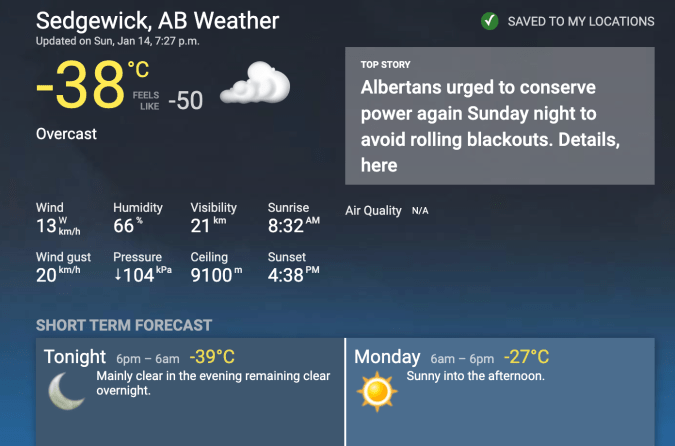The width and height of the screenshot is (675, 446).
Task: Switch units via the °C symbol
Action: pos(138,69)
